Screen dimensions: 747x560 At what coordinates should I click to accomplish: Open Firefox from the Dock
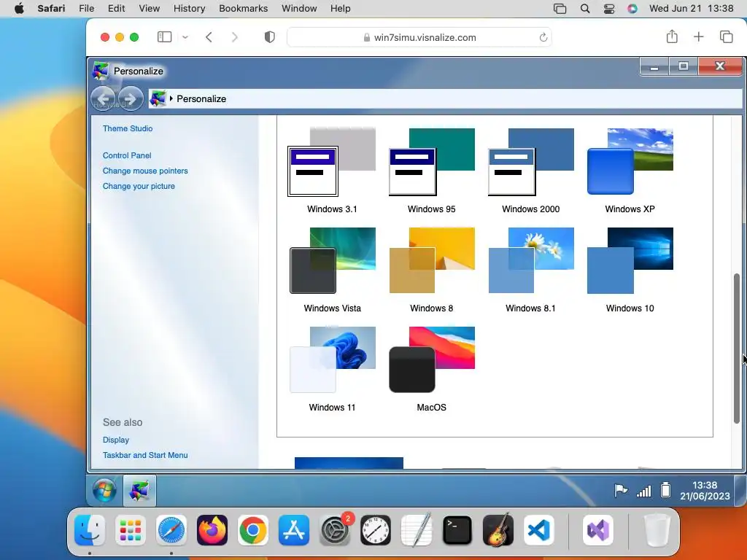coord(212,529)
